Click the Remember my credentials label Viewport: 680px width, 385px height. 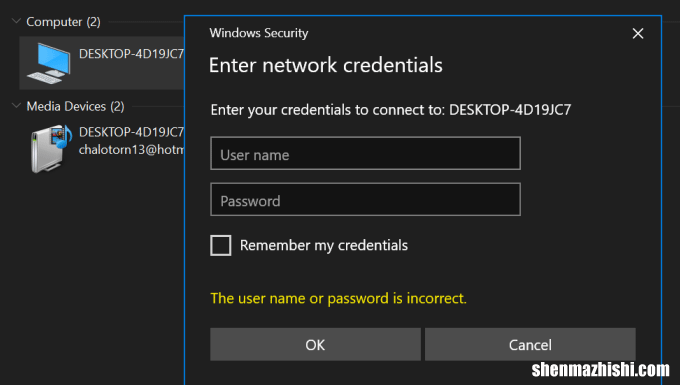point(324,245)
